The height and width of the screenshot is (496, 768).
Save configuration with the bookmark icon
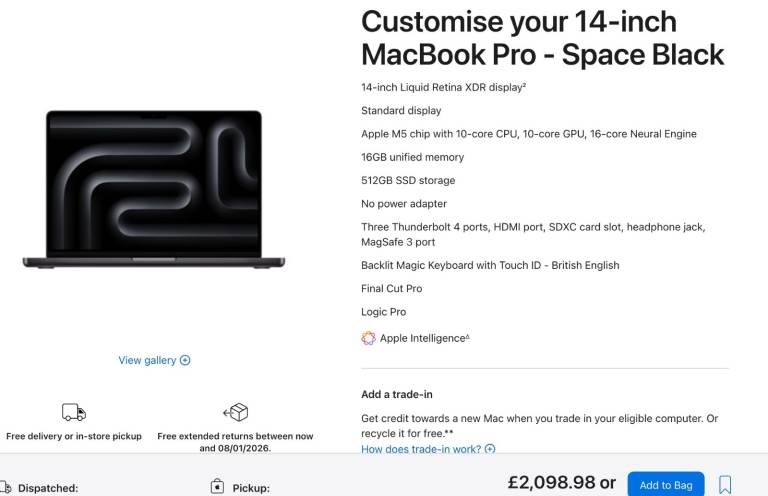click(x=725, y=485)
